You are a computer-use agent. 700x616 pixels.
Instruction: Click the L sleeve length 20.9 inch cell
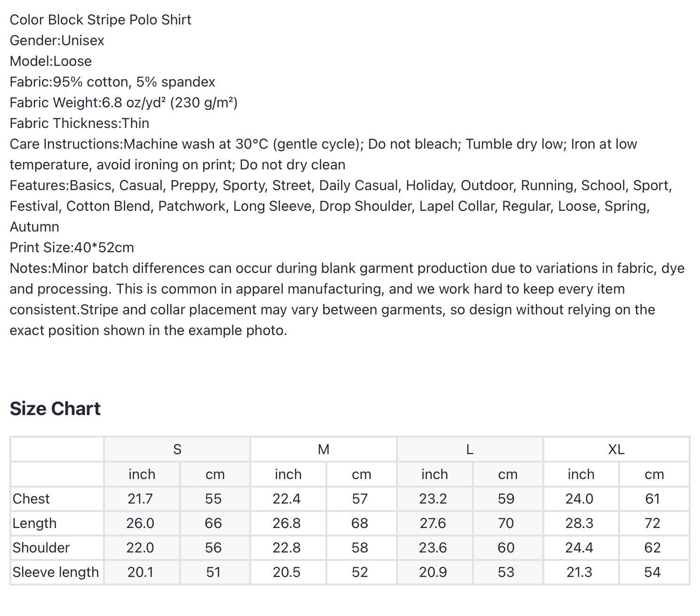434,572
